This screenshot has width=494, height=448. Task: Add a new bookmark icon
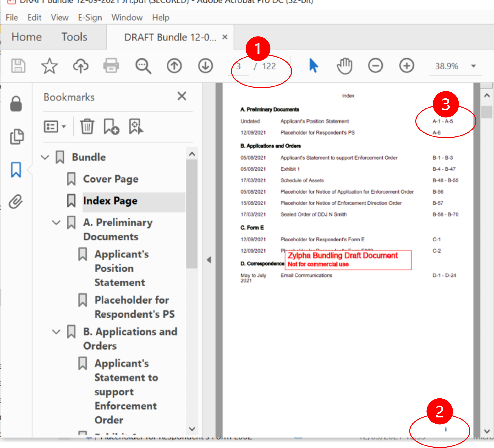pyautogui.click(x=111, y=126)
